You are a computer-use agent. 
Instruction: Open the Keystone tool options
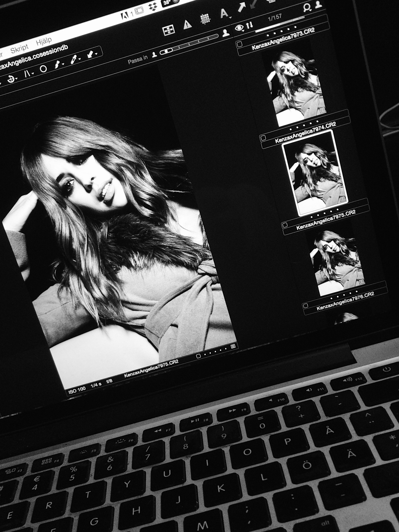point(28,74)
